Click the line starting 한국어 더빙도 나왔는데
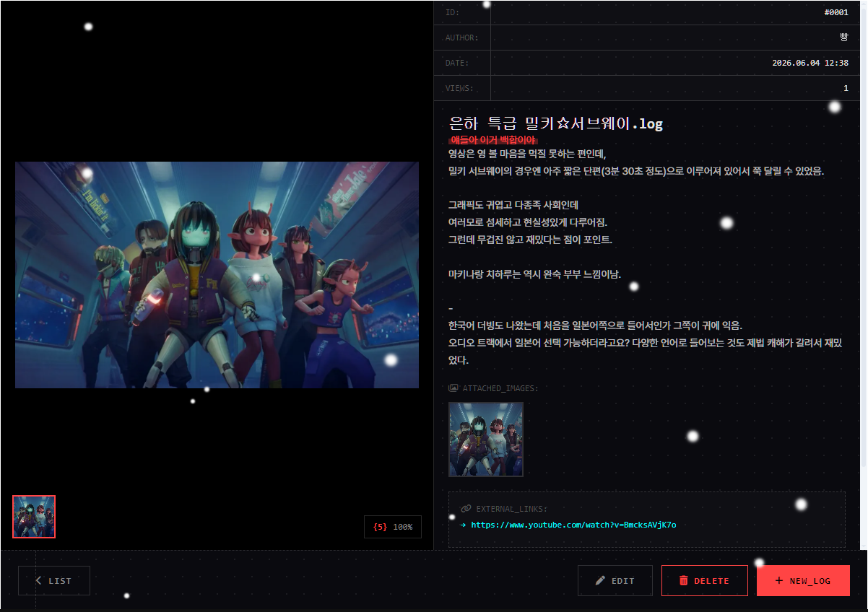Viewport: 868px width, 612px height. tap(595, 325)
